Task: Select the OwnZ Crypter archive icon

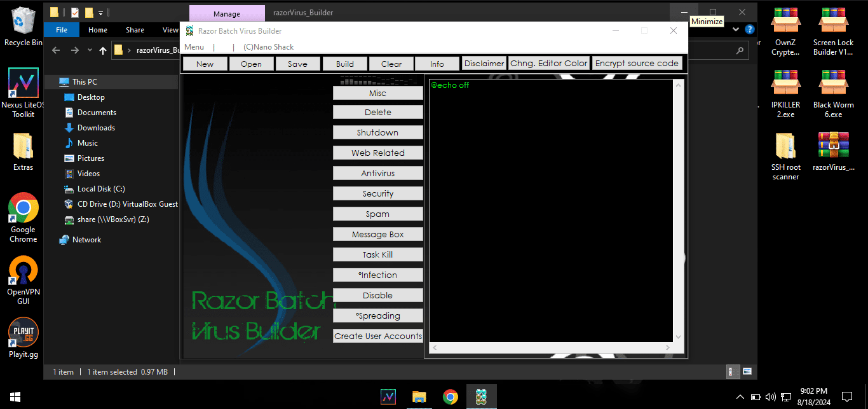Action: tap(785, 32)
